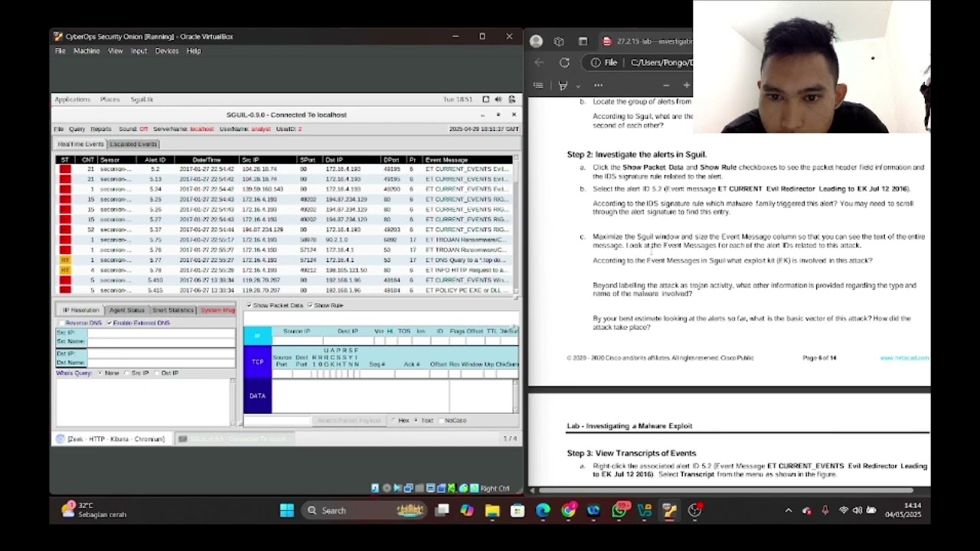Select Src IP Whois query radio
The image size is (980, 551).
(127, 373)
